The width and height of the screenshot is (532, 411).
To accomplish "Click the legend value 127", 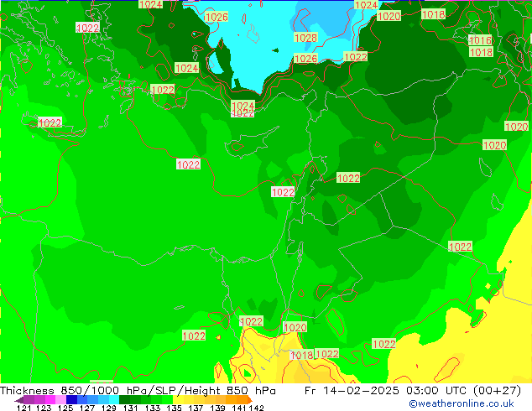I will [x=87, y=408].
